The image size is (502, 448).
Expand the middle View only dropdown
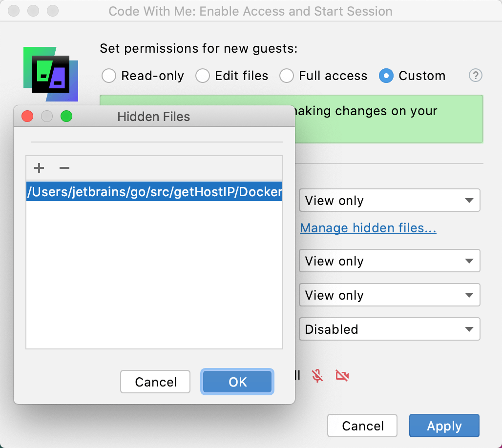pos(389,261)
